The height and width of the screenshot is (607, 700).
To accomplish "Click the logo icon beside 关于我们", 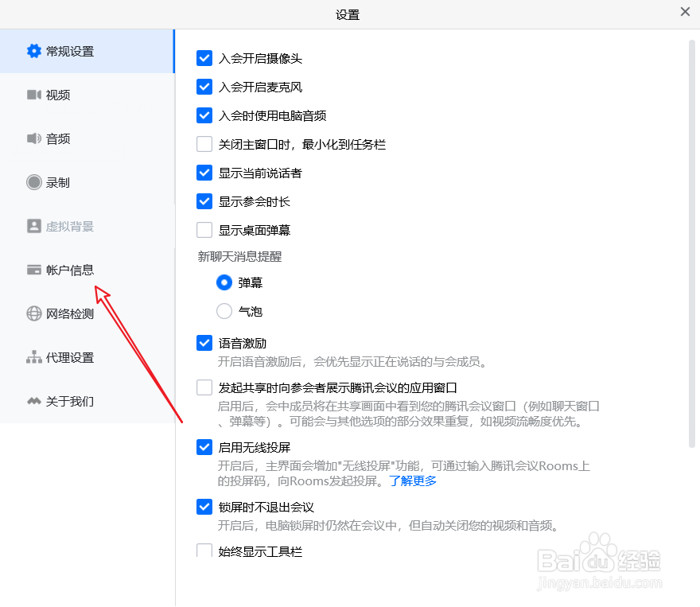I will (34, 401).
